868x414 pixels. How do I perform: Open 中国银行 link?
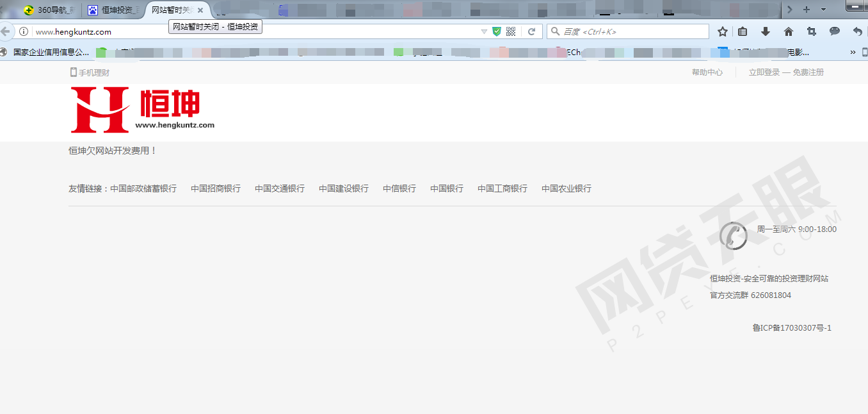[x=447, y=188]
